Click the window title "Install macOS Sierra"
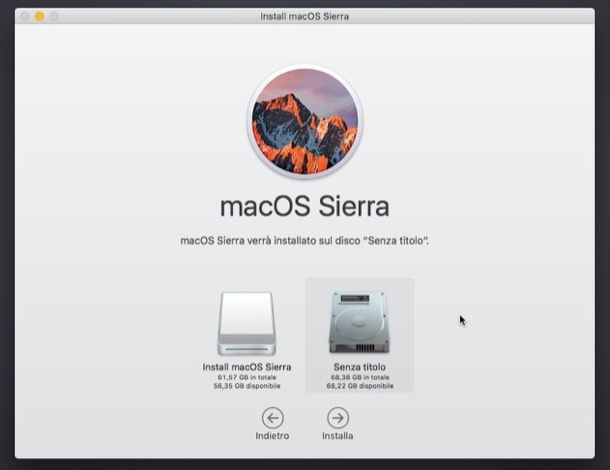 (305, 16)
